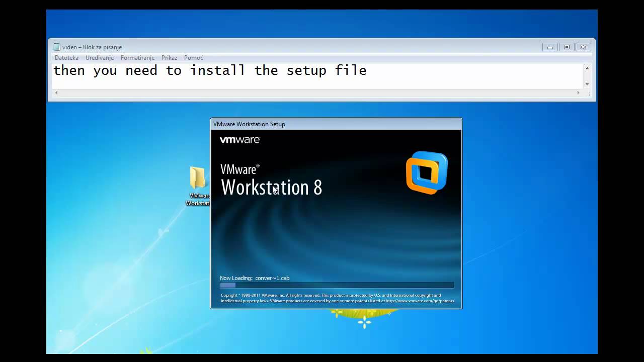Maximize the Notepad window
644x362 pixels.
567,47
